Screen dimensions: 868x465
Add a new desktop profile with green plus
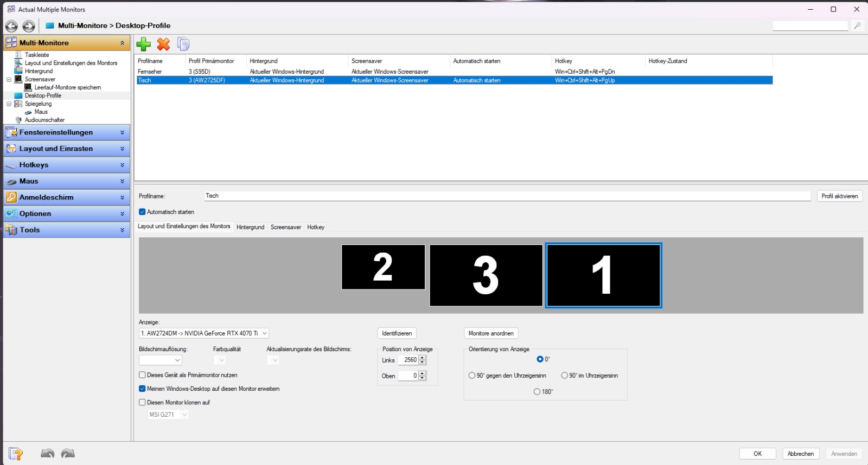point(143,44)
